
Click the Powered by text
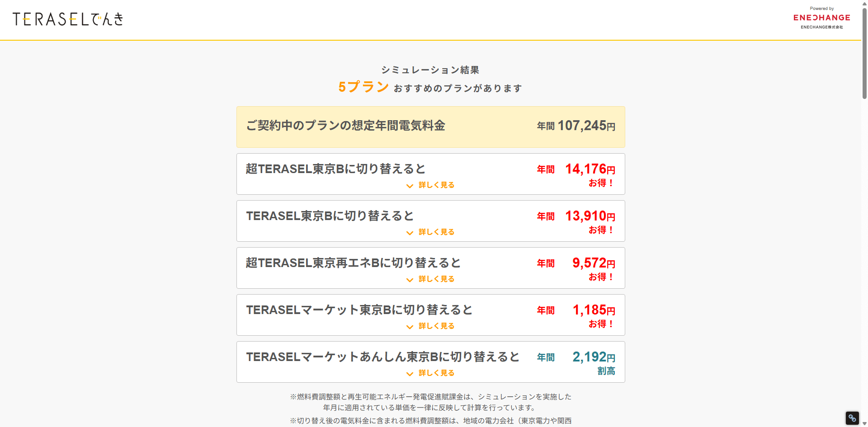(821, 8)
